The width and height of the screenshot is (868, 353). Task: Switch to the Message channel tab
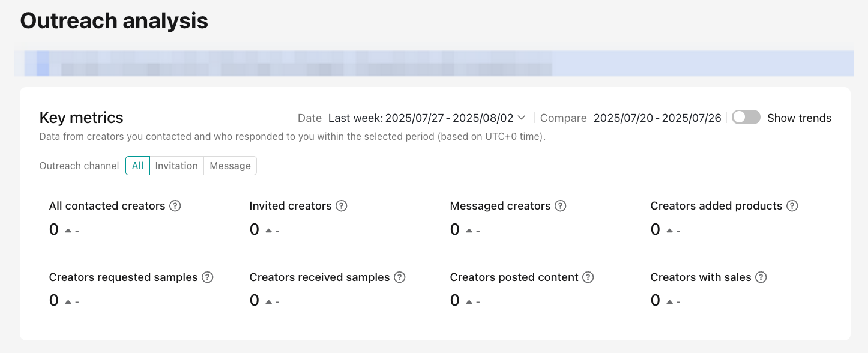[231, 166]
